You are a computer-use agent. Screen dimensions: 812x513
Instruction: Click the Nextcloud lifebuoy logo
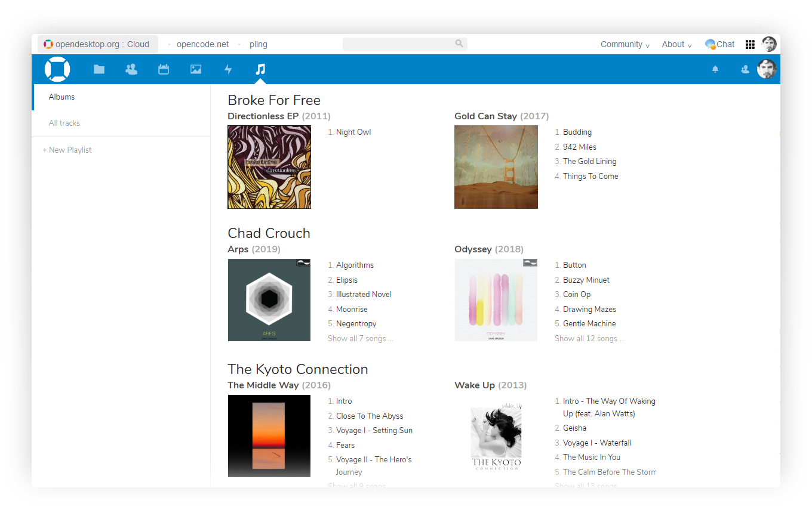point(57,69)
